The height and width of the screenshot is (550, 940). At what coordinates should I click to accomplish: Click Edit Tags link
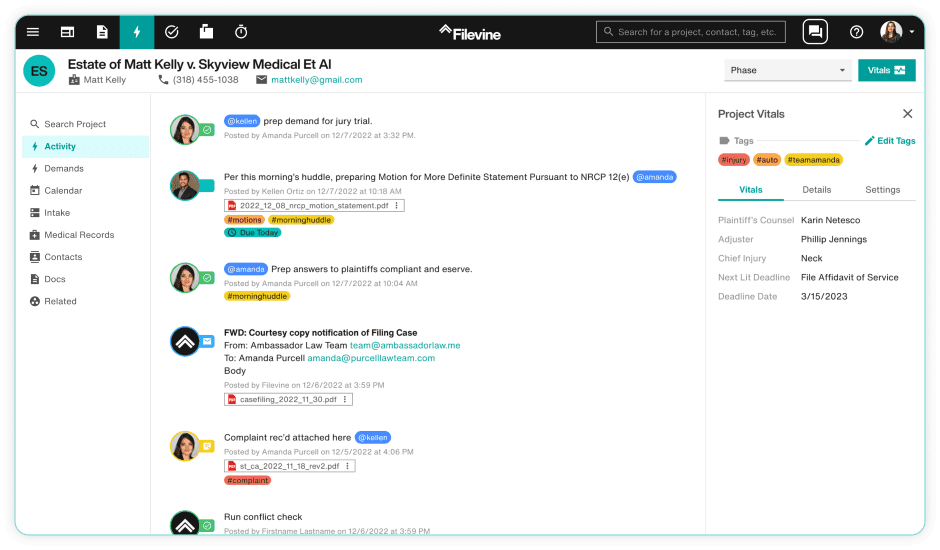[x=890, y=141]
